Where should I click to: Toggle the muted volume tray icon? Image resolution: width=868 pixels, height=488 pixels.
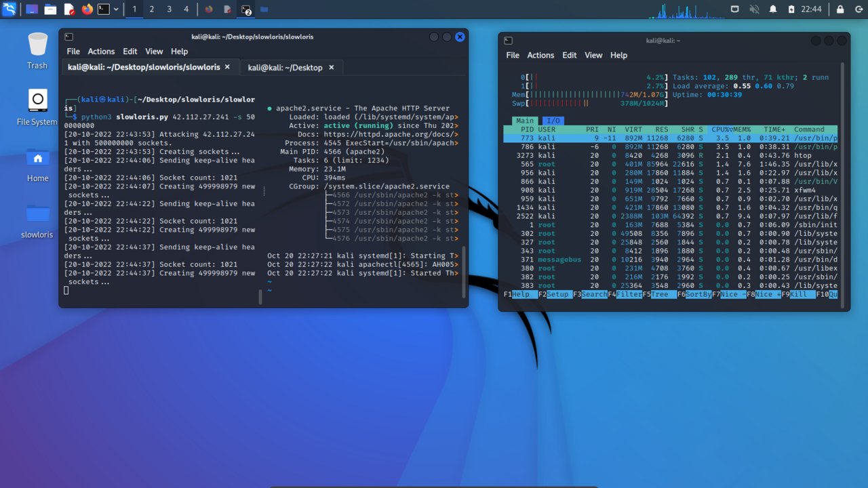[753, 9]
